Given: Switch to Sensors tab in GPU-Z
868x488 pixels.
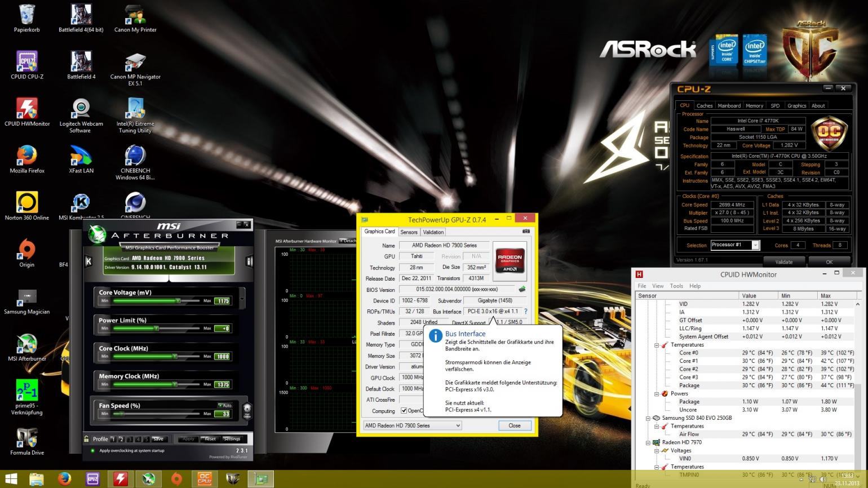Looking at the screenshot, I should pyautogui.click(x=409, y=232).
